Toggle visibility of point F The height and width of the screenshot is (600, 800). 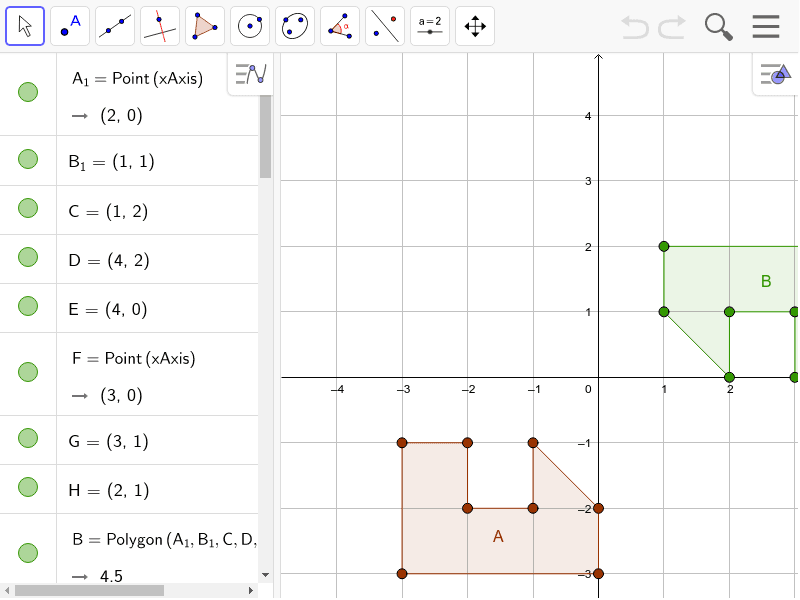tap(28, 372)
